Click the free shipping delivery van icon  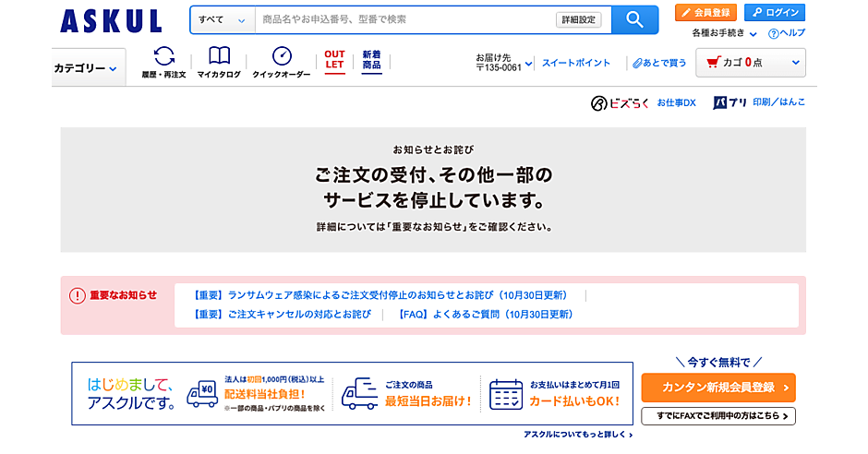(202, 394)
